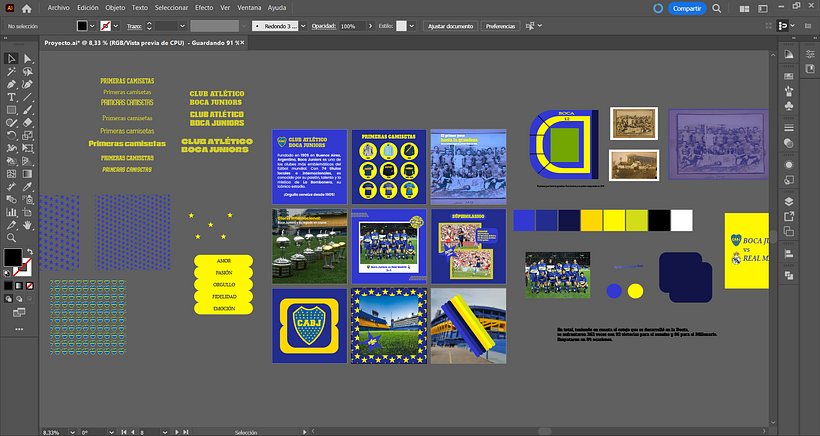The width and height of the screenshot is (820, 436).
Task: Select the Column Graph tool
Action: pyautogui.click(x=11, y=212)
